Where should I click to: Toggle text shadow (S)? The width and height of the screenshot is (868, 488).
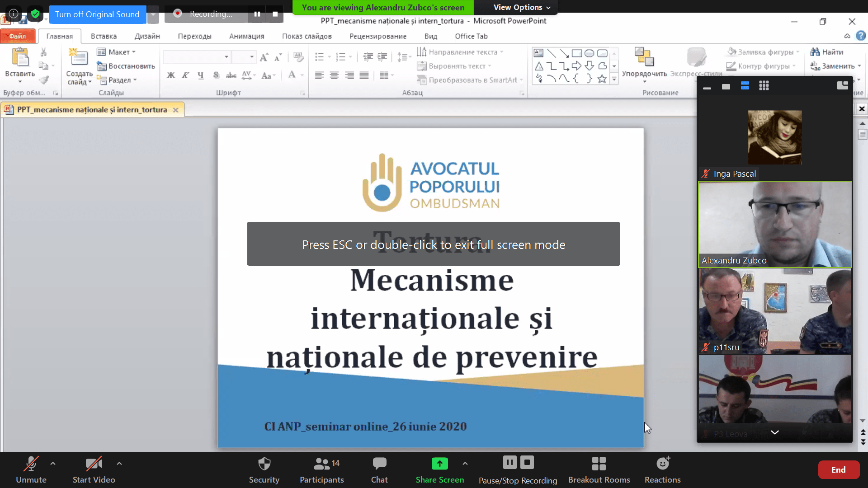click(216, 75)
